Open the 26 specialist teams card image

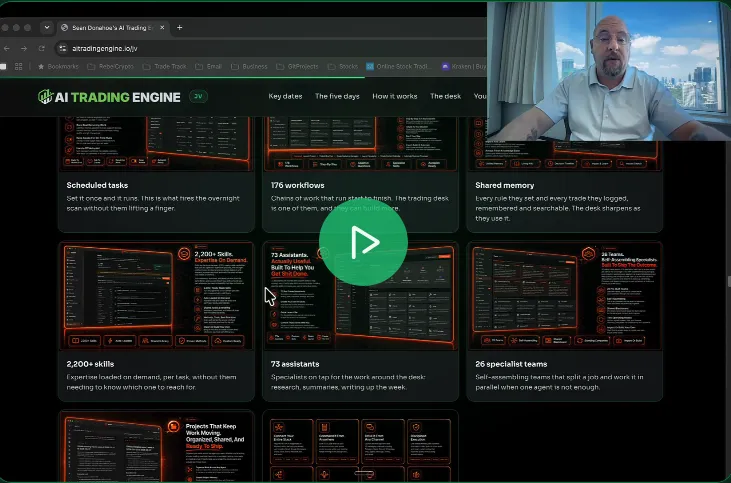coord(565,296)
